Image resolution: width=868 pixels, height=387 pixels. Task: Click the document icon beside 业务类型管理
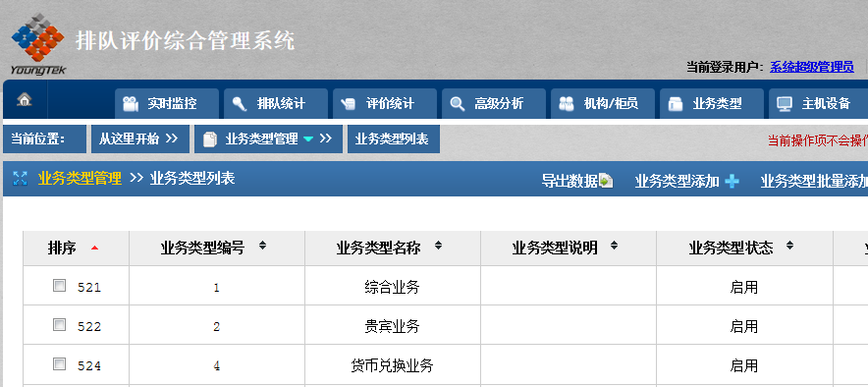tap(210, 139)
